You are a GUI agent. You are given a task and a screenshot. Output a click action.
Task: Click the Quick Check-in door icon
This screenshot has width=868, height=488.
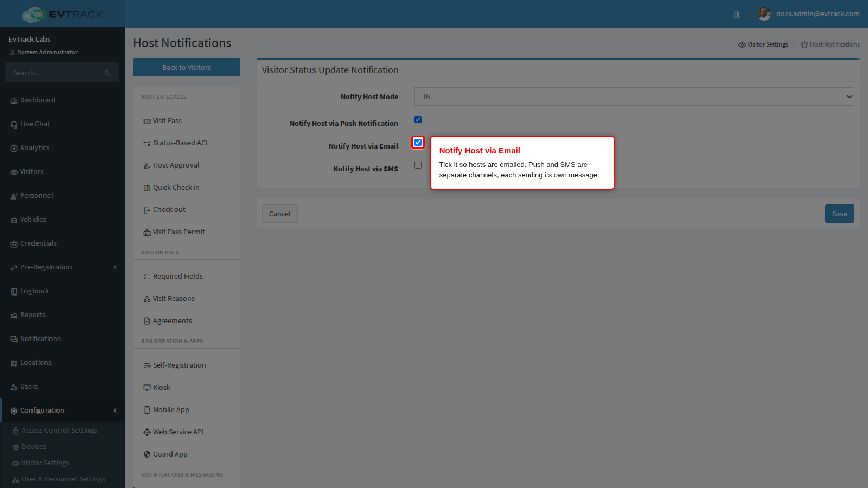click(147, 188)
